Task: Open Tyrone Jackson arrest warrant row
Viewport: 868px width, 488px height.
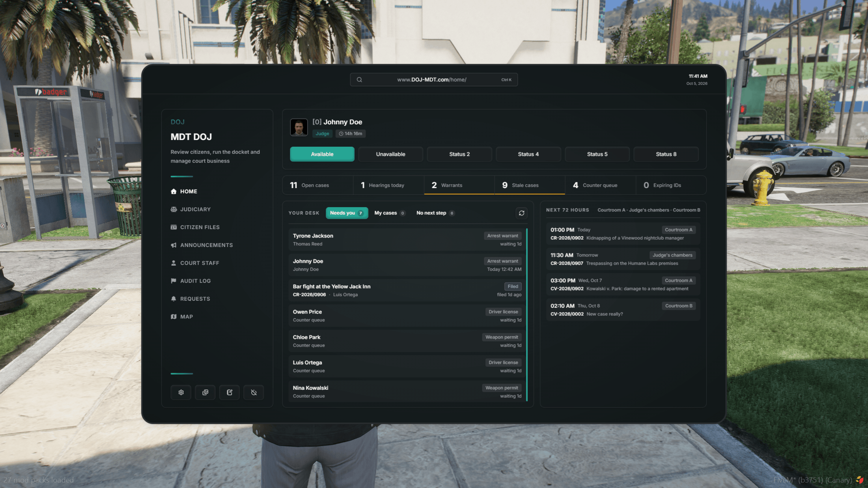Action: coord(407,240)
